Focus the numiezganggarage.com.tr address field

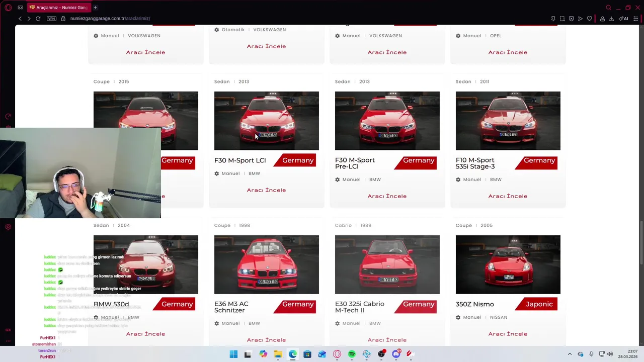(110, 19)
